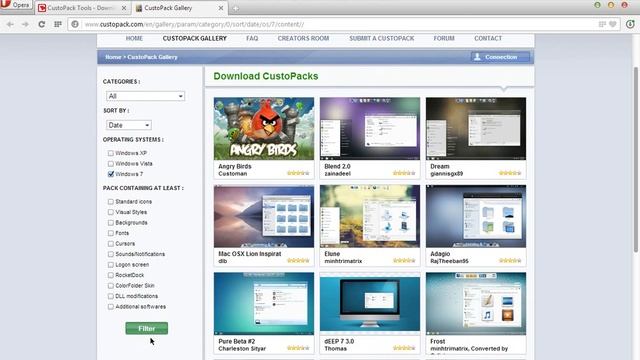Tick the ColorFolder Skin checkbox

[x=111, y=286]
